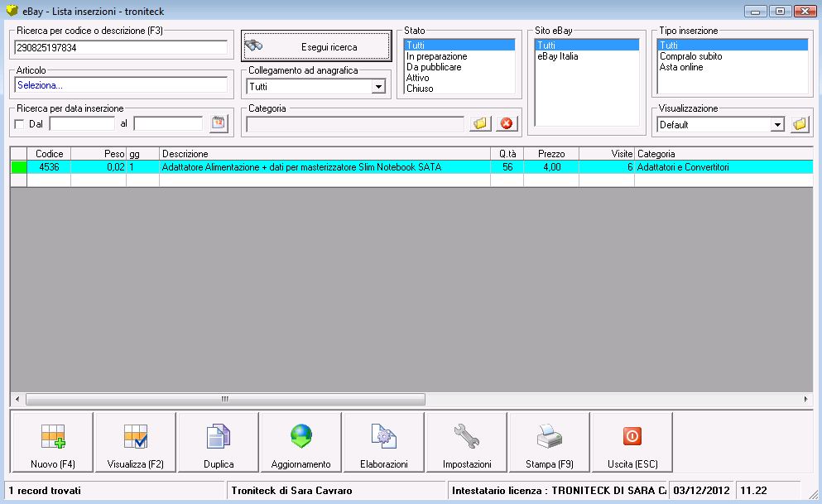Open Visualizza (F2) to view the listing
The image size is (822, 504).
135,442
